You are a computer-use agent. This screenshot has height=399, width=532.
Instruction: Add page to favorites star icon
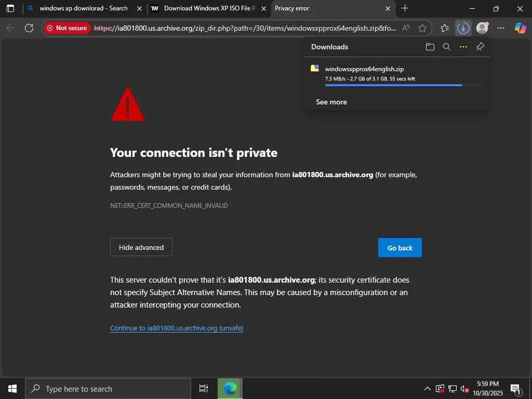[422, 28]
